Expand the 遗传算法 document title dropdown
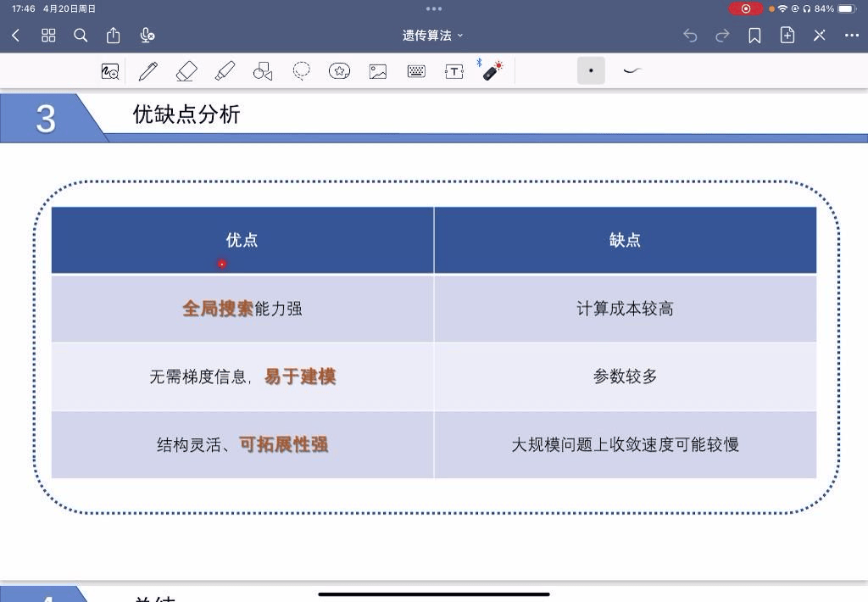868x602 pixels. [433, 36]
